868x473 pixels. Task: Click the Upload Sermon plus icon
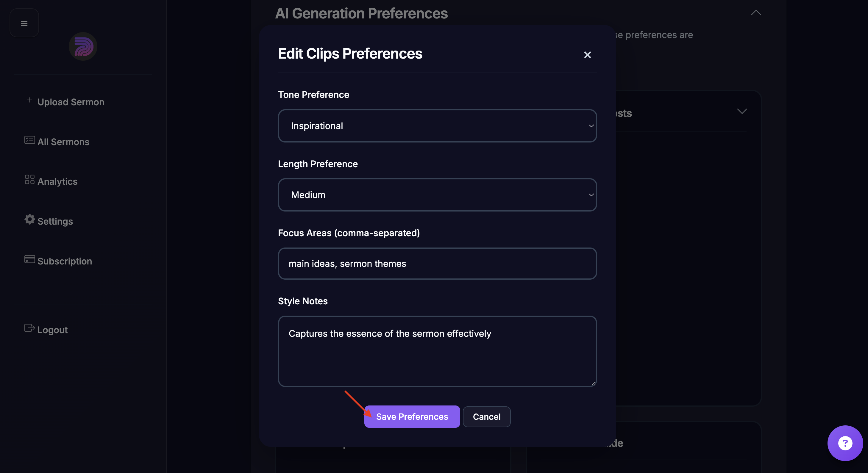pos(30,100)
